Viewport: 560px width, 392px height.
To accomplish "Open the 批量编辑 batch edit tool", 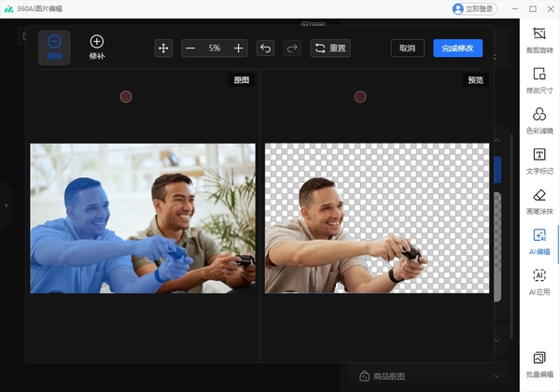I will pyautogui.click(x=539, y=363).
